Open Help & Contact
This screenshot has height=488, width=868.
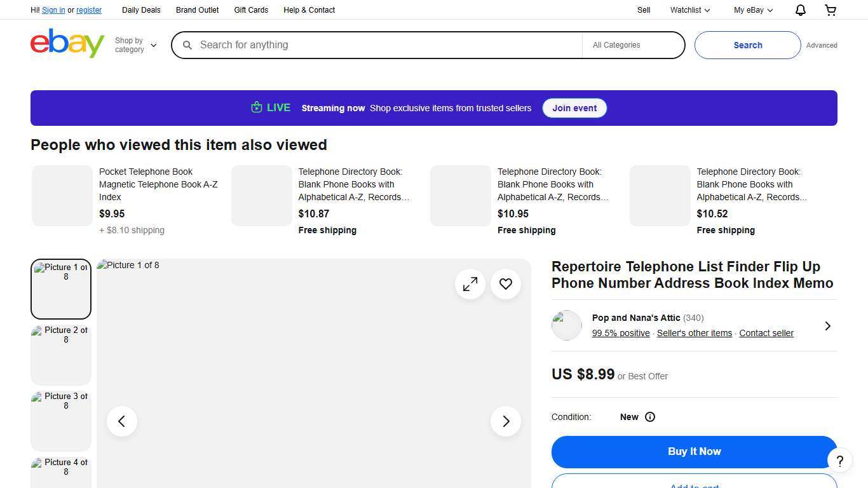tap(309, 10)
